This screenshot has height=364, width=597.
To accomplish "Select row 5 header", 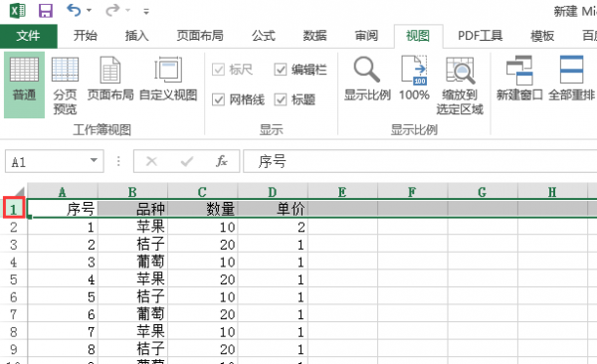I will (x=14, y=279).
